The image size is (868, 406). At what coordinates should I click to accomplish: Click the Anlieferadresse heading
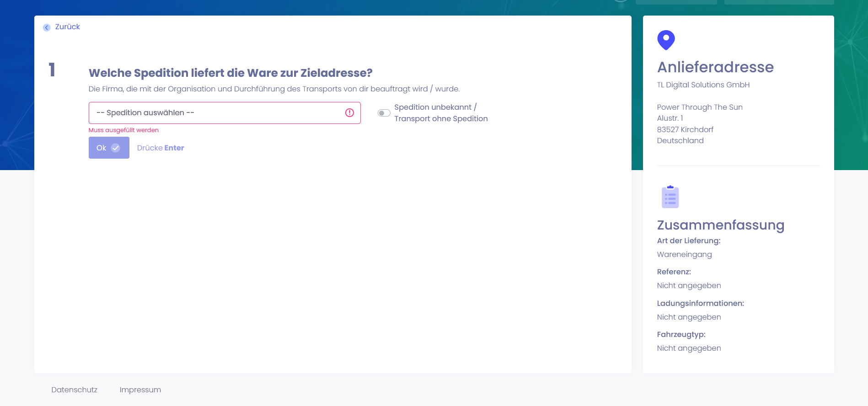pyautogui.click(x=715, y=67)
